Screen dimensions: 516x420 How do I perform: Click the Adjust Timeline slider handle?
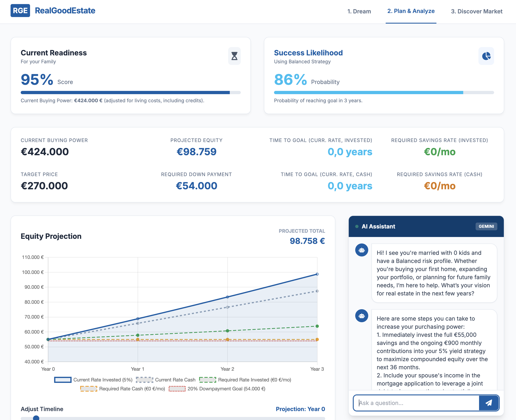36,418
